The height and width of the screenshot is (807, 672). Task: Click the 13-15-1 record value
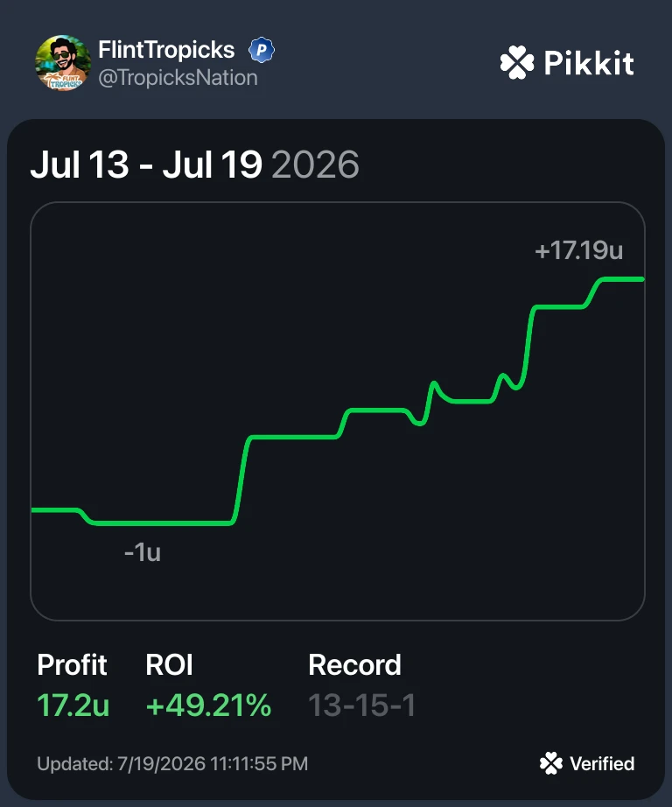(x=361, y=705)
